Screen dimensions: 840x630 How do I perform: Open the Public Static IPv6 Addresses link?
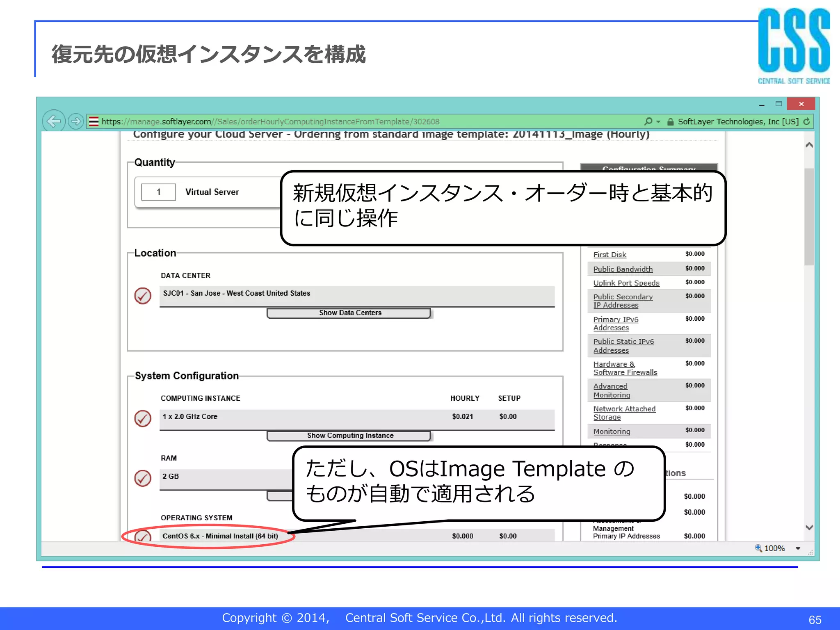point(623,346)
